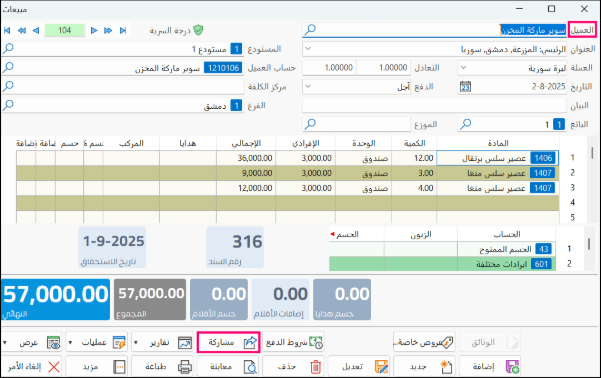Open the تقارير reports dropdown arrow
This screenshot has height=378, width=601.
click(x=136, y=342)
